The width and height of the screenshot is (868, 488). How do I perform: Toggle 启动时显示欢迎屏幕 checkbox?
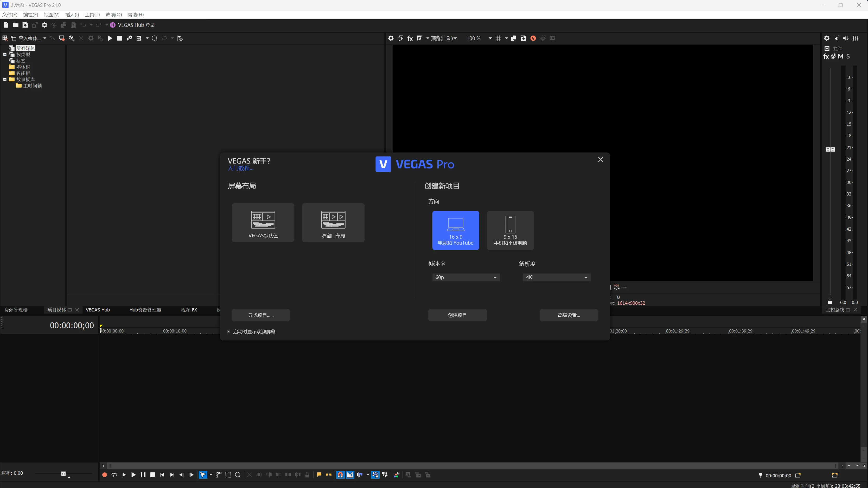click(229, 332)
